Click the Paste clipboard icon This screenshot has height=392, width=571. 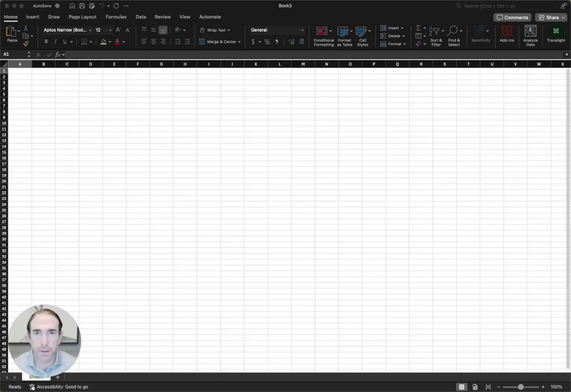pos(11,32)
